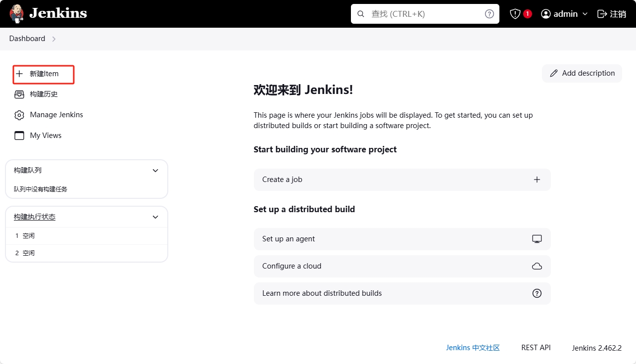This screenshot has width=636, height=364.
Task: Click Set up an agent
Action: [x=402, y=239]
